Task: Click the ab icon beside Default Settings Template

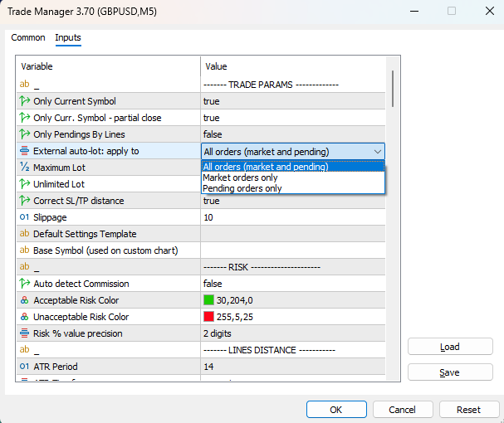Action: pos(24,234)
